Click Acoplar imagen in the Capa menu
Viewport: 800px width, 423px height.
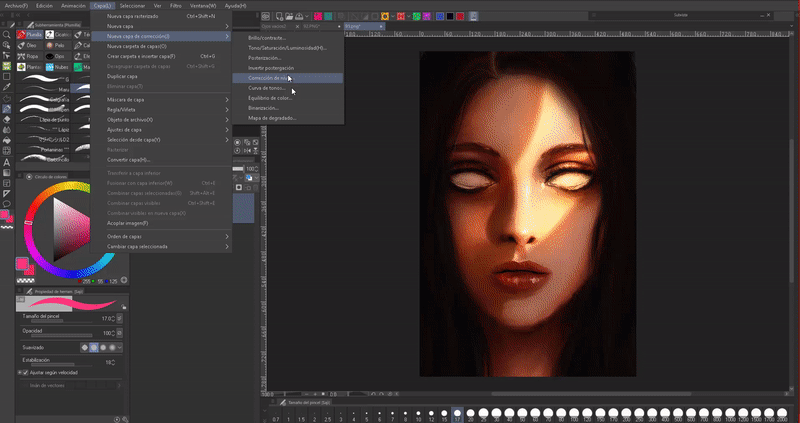click(x=128, y=223)
